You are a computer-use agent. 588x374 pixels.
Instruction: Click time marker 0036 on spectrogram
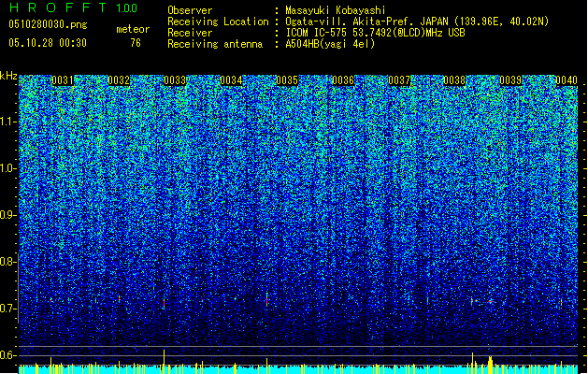343,80
